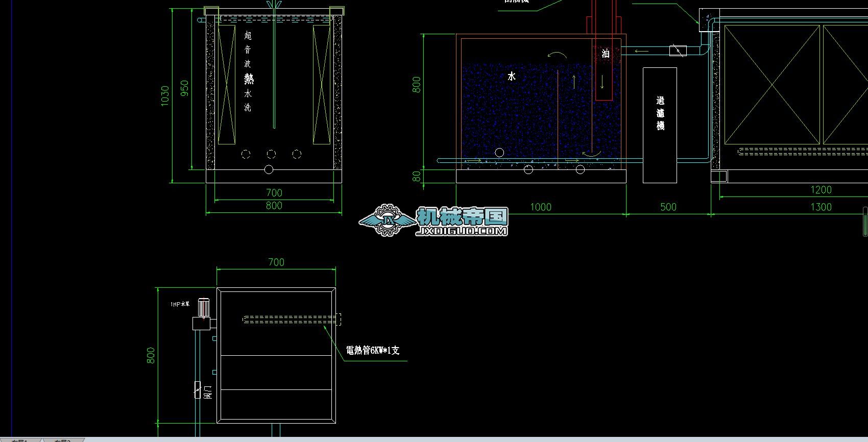
Task: Select the 1300 dimension text
Action: pyautogui.click(x=821, y=207)
